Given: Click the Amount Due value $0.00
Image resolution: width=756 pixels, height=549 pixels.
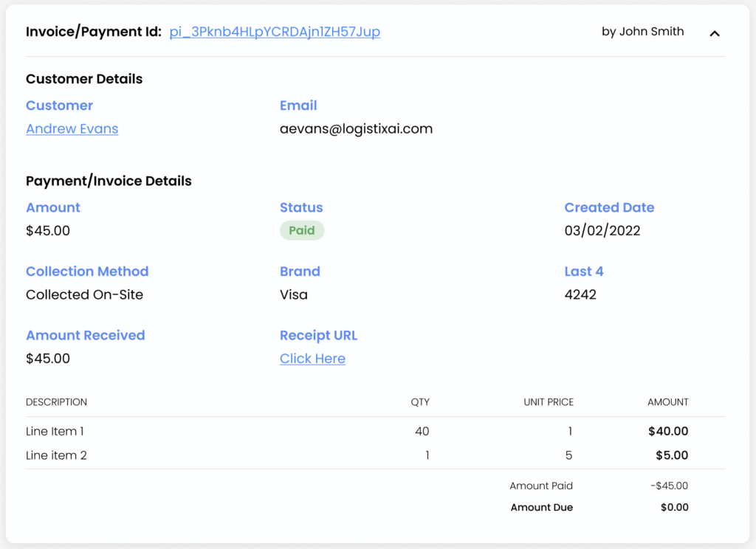Looking at the screenshot, I should click(674, 508).
